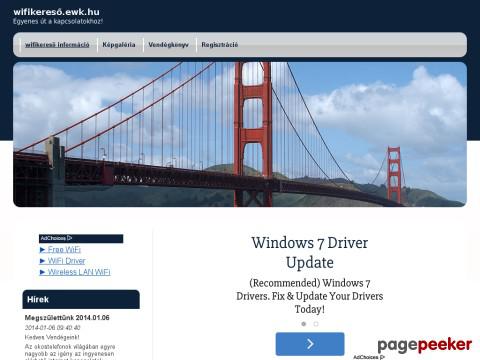The width and height of the screenshot is (480, 360).
Task: Click the Golden Gate Bridge banner image
Action: pyautogui.click(x=240, y=134)
